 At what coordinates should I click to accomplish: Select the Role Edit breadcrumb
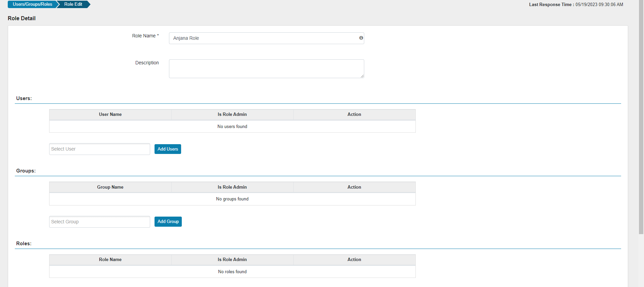73,4
